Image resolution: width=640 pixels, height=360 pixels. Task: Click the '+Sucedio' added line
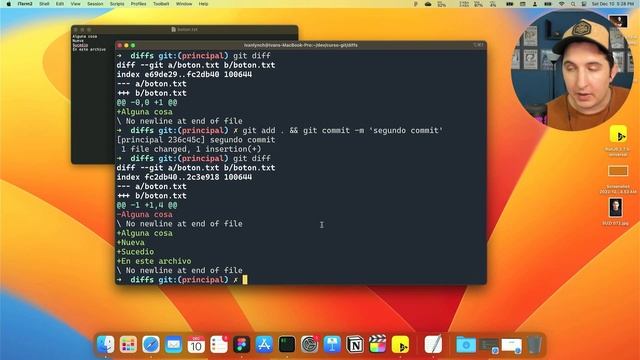[x=135, y=252]
